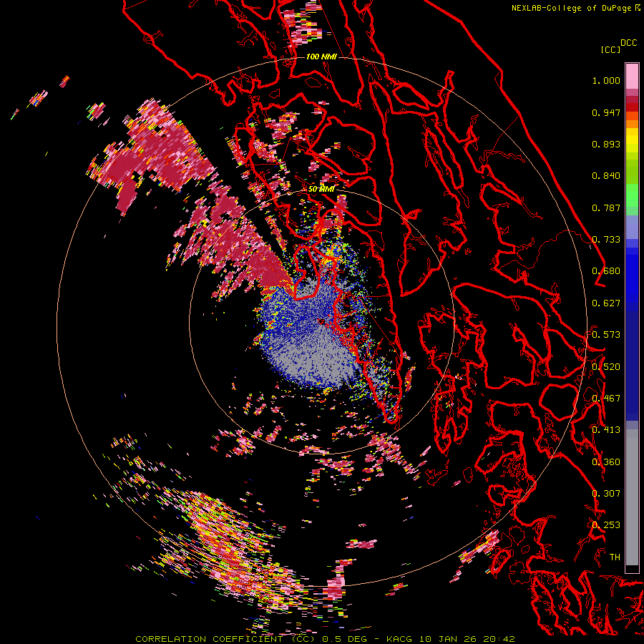
Task: Click the yellow segment of color bar
Action: [x=632, y=140]
